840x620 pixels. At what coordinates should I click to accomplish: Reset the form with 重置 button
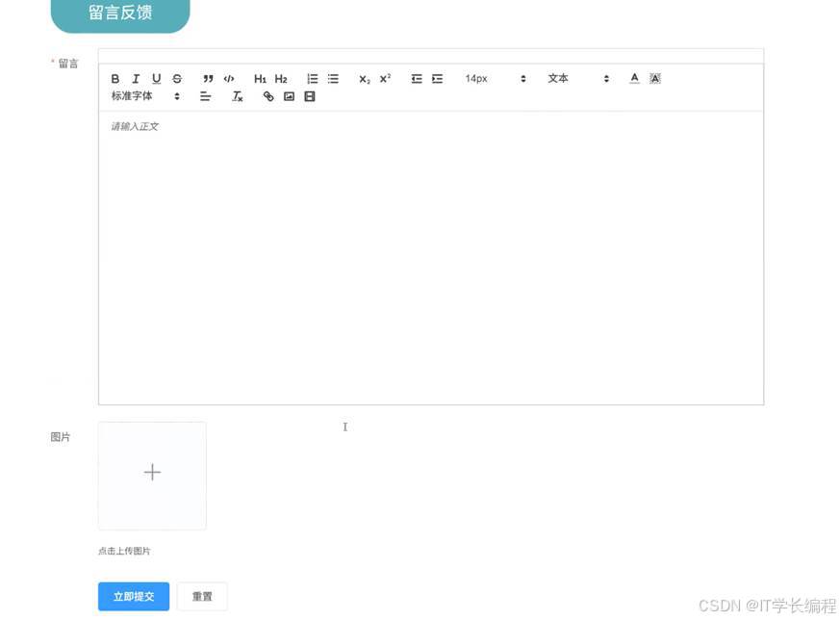click(x=202, y=597)
